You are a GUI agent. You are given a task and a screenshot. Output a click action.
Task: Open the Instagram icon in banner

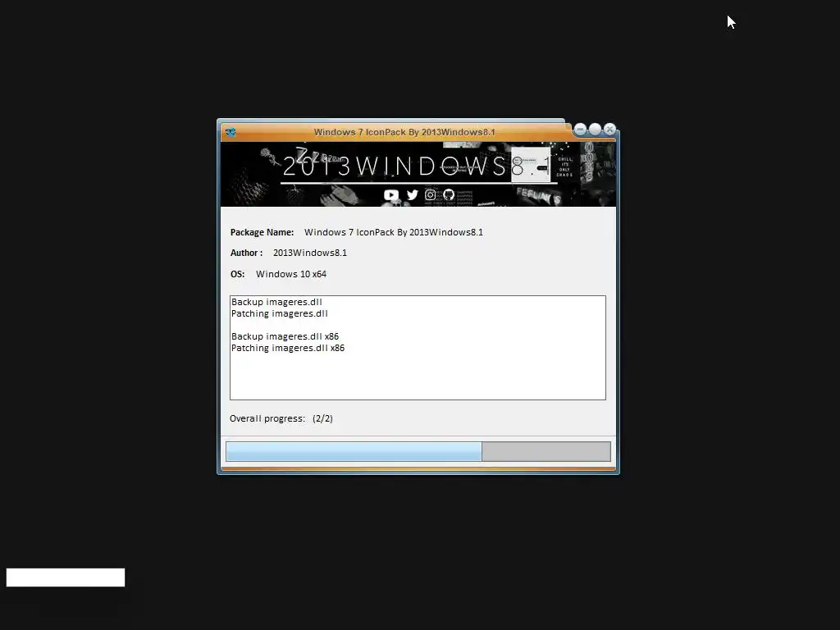[x=430, y=195]
